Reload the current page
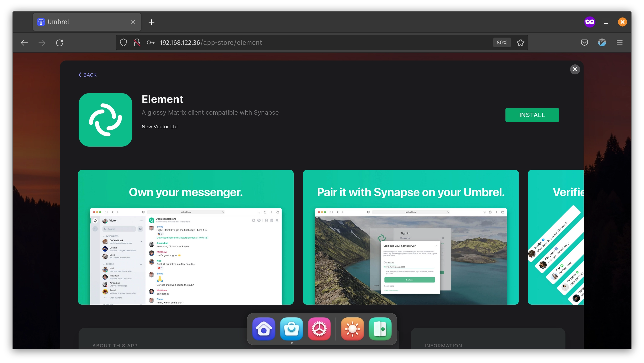Screen dimensions: 644x363 [x=60, y=43]
